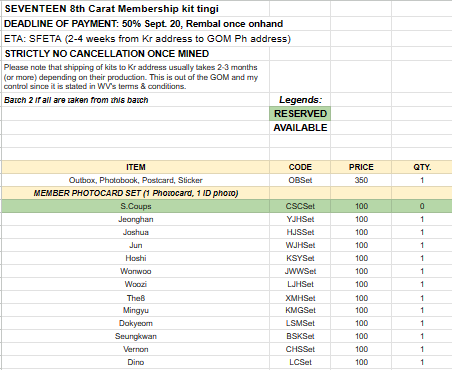Select the 'BSKSet' code cell

tap(300, 336)
